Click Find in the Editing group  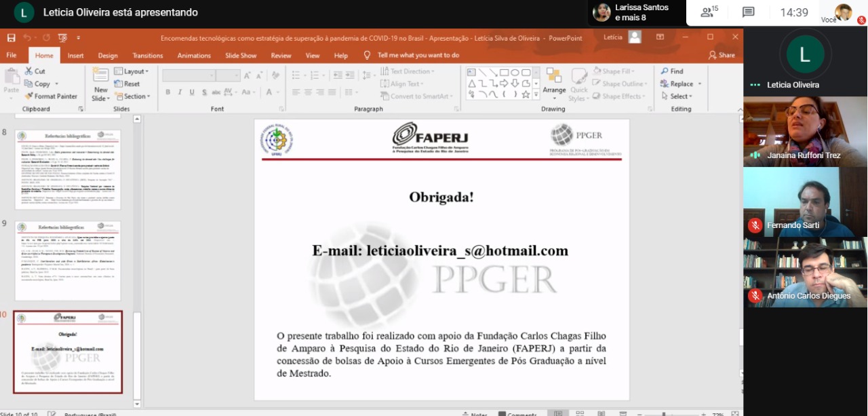tap(671, 71)
